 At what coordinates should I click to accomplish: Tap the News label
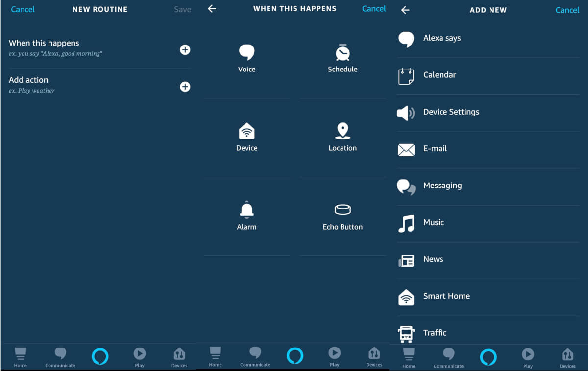[433, 259]
